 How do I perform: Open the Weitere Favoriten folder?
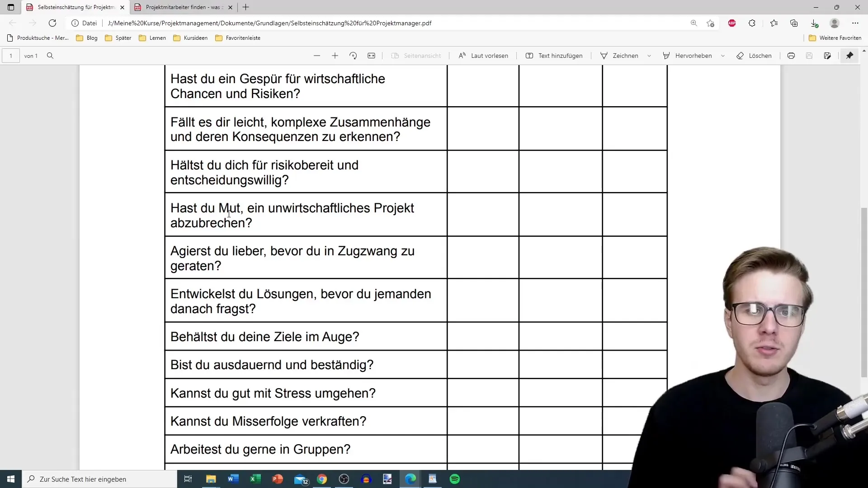pos(835,38)
